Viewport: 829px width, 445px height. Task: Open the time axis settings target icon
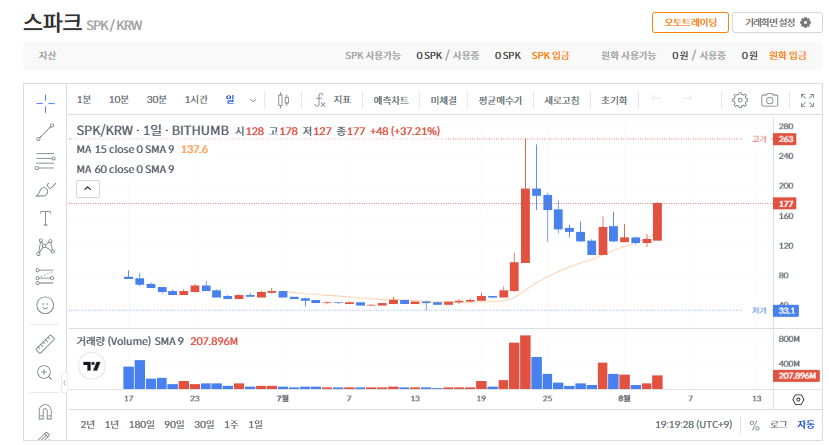coord(798,400)
